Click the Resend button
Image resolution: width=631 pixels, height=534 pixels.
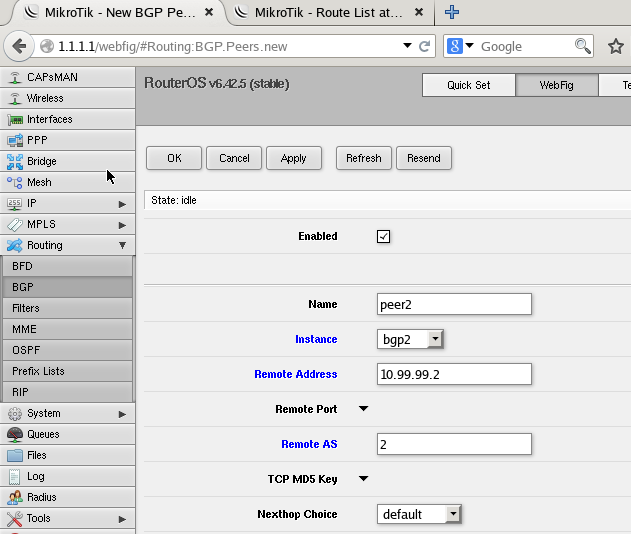click(x=424, y=158)
